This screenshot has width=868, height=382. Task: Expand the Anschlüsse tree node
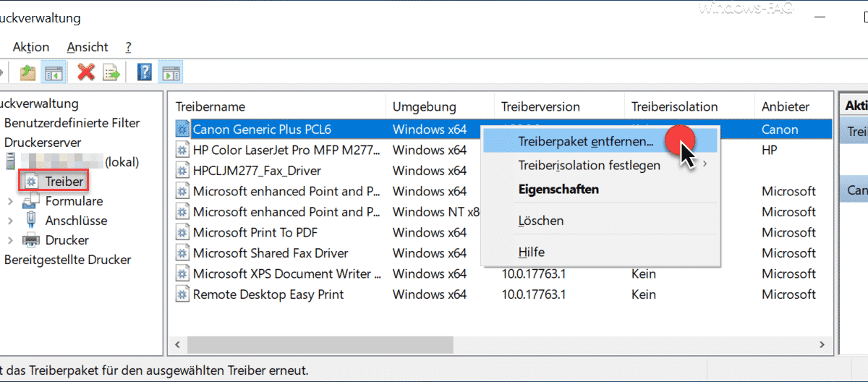pos(10,221)
